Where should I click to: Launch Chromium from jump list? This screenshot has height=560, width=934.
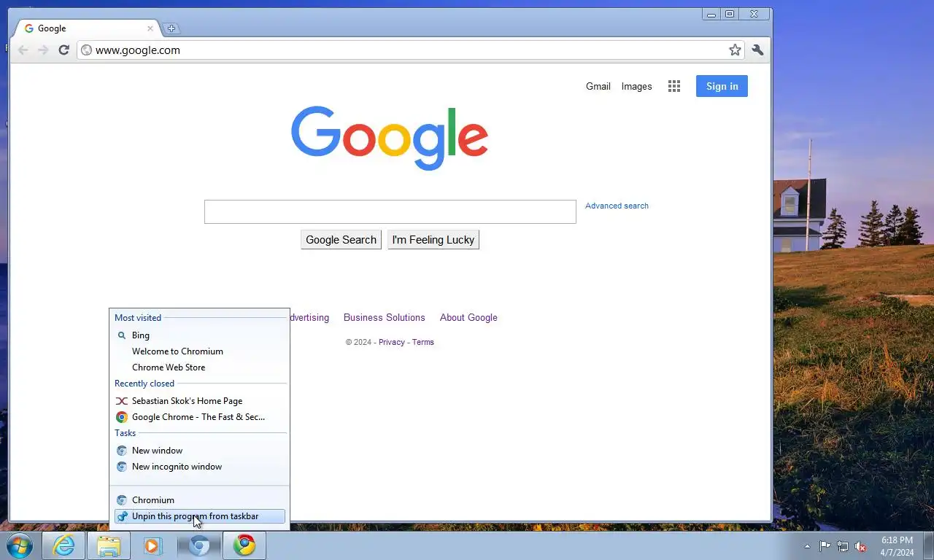tap(200, 500)
